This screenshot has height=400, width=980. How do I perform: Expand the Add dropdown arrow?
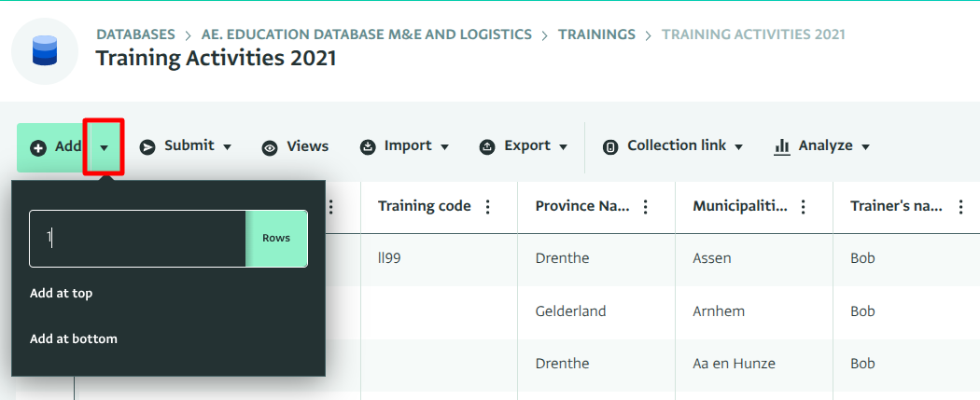pos(105,147)
